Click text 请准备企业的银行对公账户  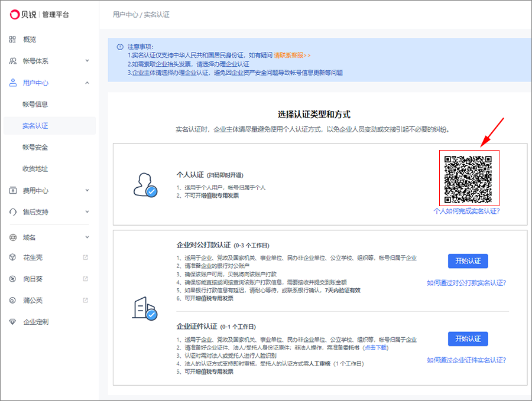(217, 266)
